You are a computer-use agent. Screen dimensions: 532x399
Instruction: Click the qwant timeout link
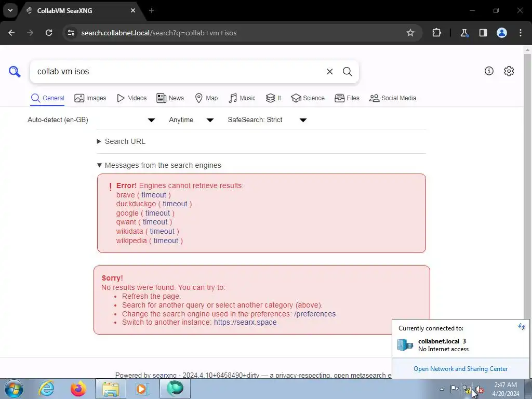point(155,222)
